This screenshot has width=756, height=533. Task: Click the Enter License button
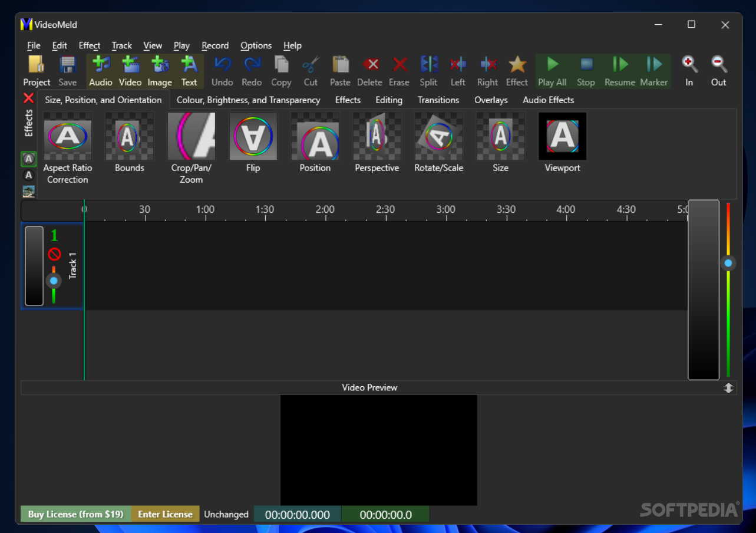pyautogui.click(x=165, y=514)
